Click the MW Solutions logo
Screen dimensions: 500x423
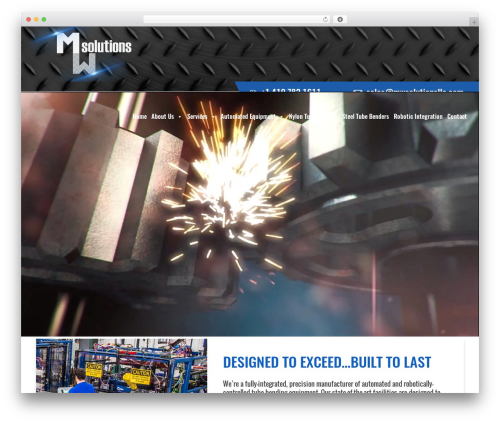point(94,53)
